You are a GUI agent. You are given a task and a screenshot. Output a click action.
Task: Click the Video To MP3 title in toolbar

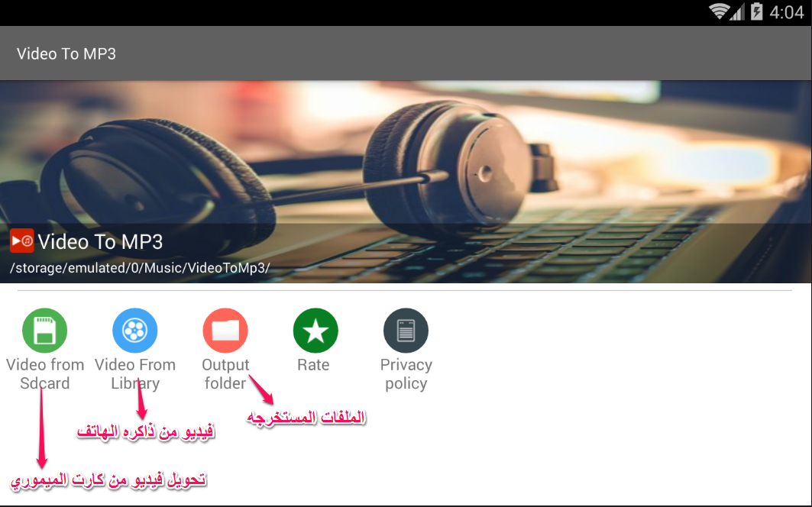click(66, 54)
